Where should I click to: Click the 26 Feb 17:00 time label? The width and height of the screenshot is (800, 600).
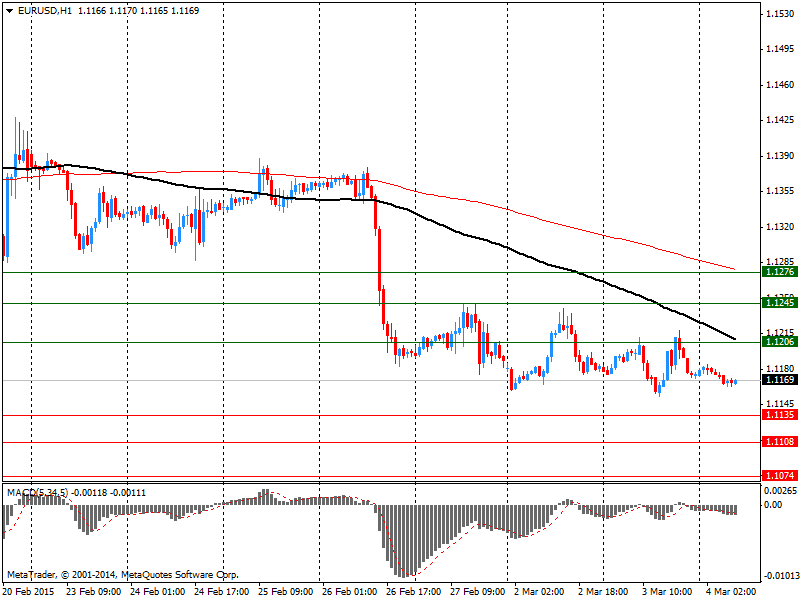[413, 592]
